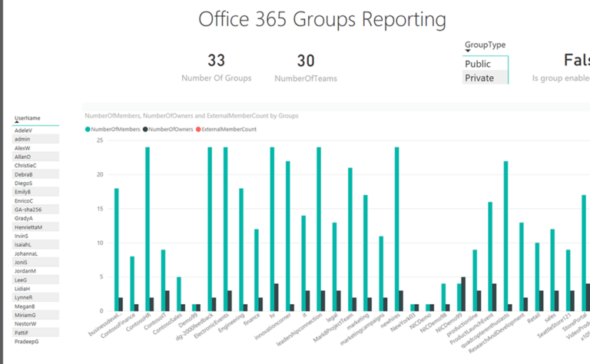This screenshot has height=364, width=590.
Task: Click the quadcopterenthusiasts members bar
Action: tap(505, 237)
